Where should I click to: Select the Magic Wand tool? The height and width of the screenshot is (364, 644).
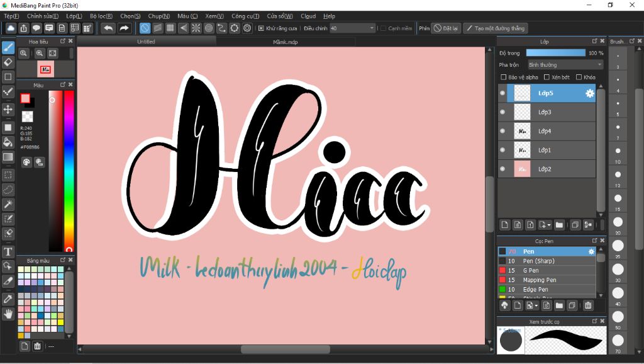8,204
